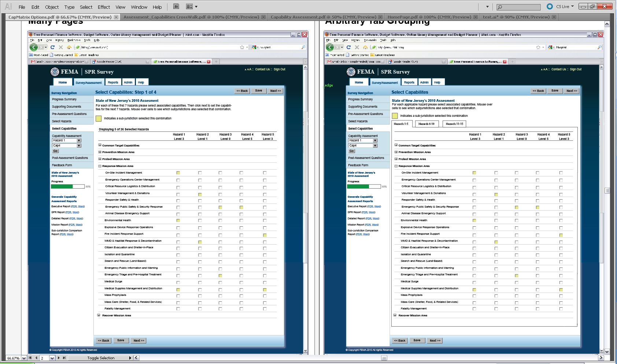Click the Arrange Documents icon

(x=189, y=7)
